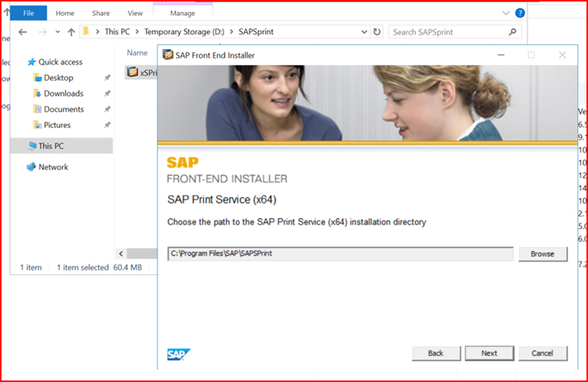588x382 pixels.
Task: Select This PC in navigation pane
Action: tap(62, 146)
